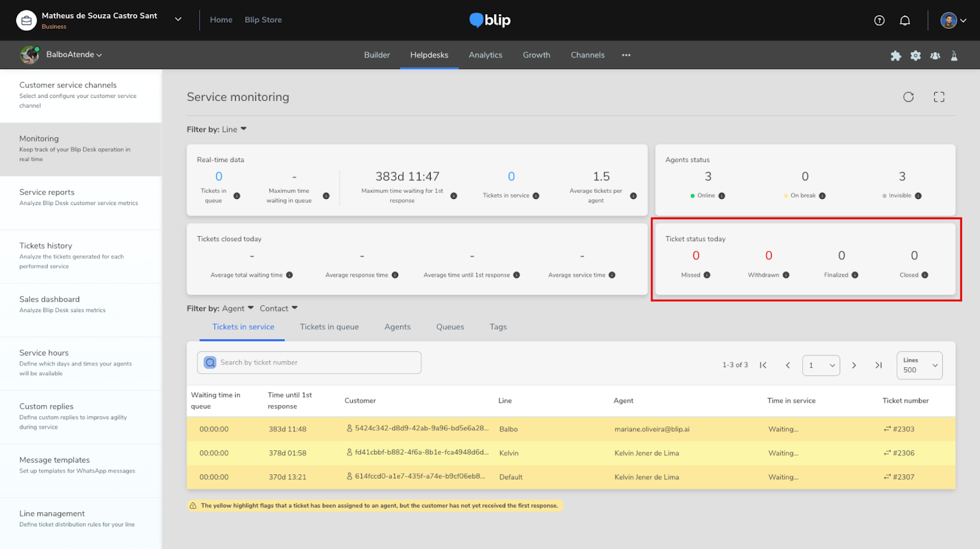
Task: Click the refresh icon in Service monitoring
Action: [908, 97]
